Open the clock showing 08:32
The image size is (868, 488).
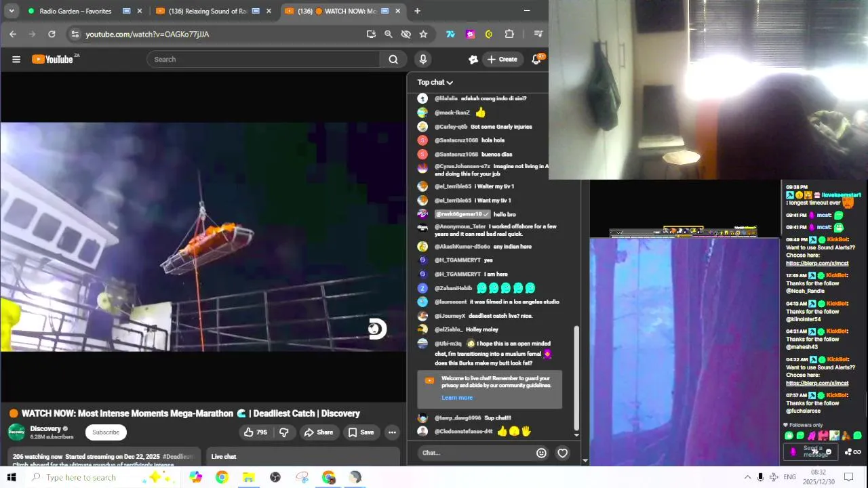click(x=818, y=477)
